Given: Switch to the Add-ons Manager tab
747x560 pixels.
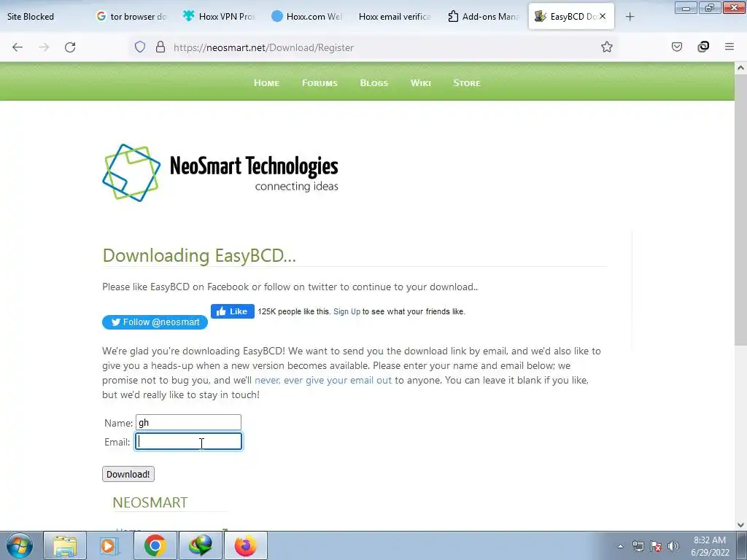Looking at the screenshot, I should [x=483, y=17].
